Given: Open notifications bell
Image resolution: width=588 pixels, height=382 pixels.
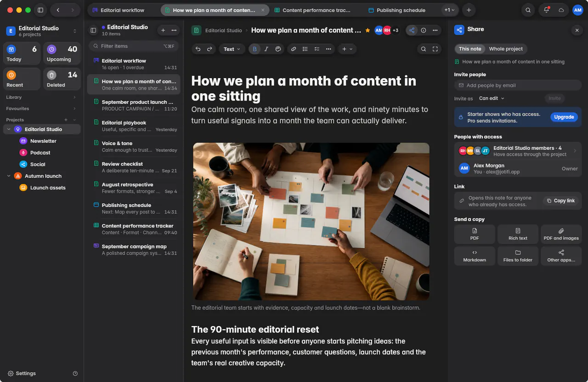Looking at the screenshot, I should click(546, 10).
